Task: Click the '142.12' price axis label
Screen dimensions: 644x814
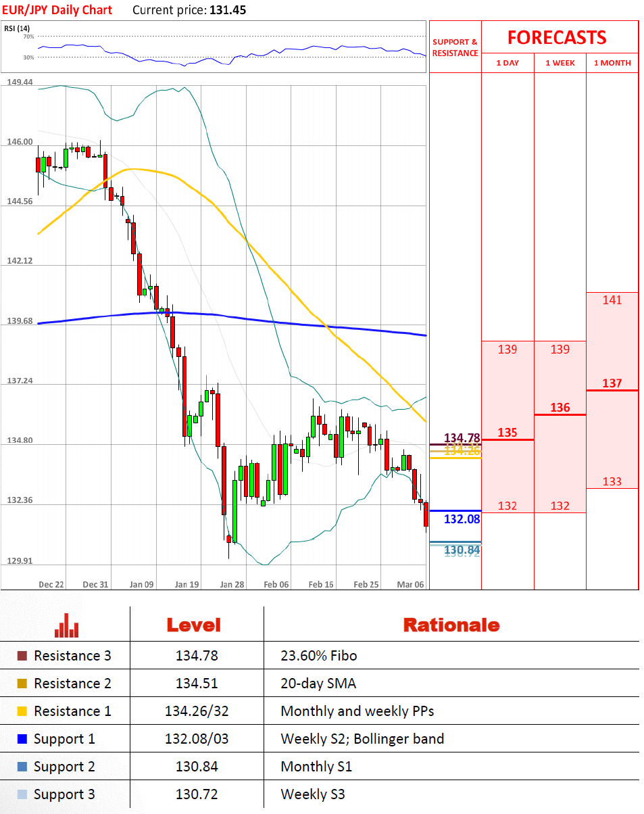Action: [20, 261]
